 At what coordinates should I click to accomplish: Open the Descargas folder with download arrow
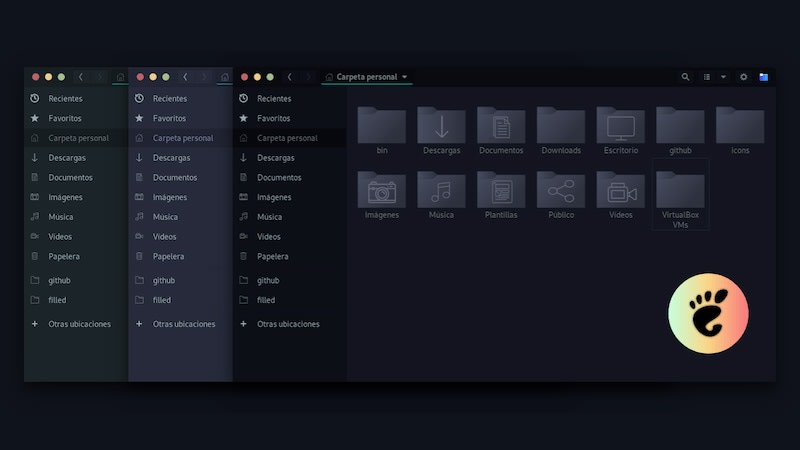click(441, 127)
